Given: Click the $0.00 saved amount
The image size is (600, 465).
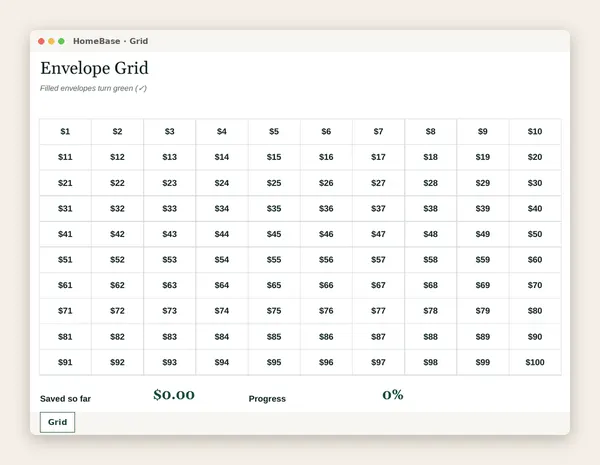Looking at the screenshot, I should tap(174, 395).
